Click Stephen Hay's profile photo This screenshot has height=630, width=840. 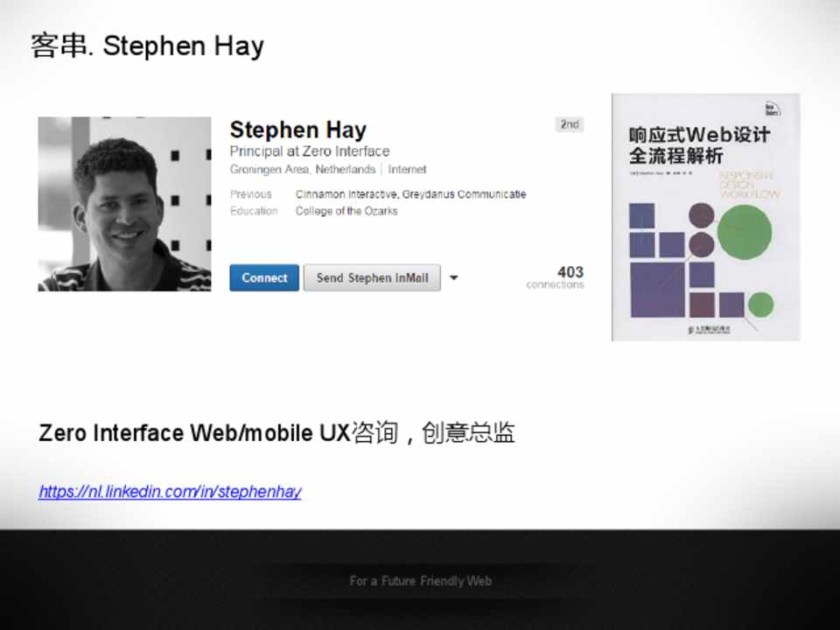(x=124, y=204)
